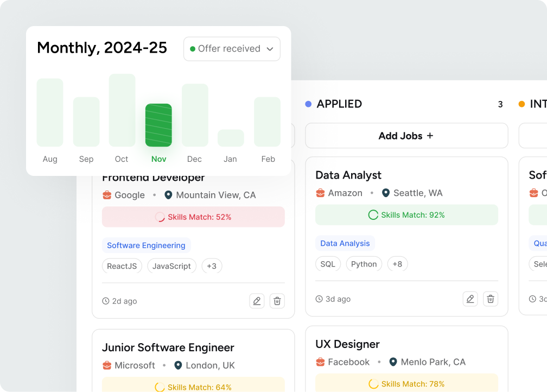Open the Data Analyst job title

tap(348, 175)
